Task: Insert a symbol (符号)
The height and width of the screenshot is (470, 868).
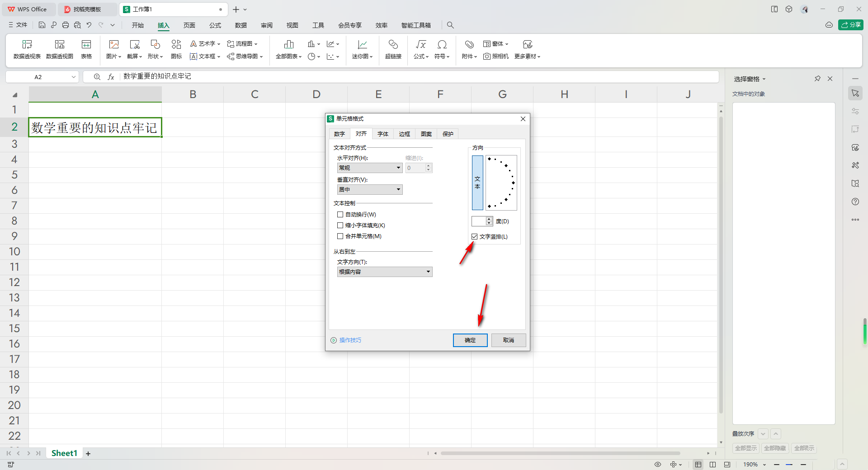Action: tap(442, 49)
